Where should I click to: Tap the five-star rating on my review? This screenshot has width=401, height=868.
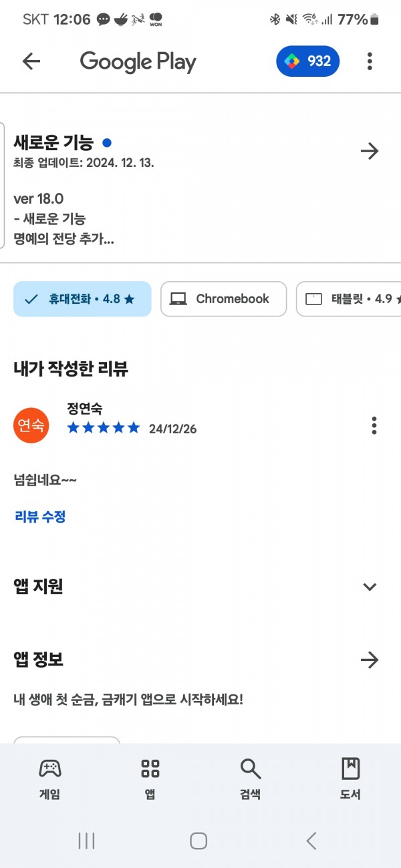[x=104, y=428]
